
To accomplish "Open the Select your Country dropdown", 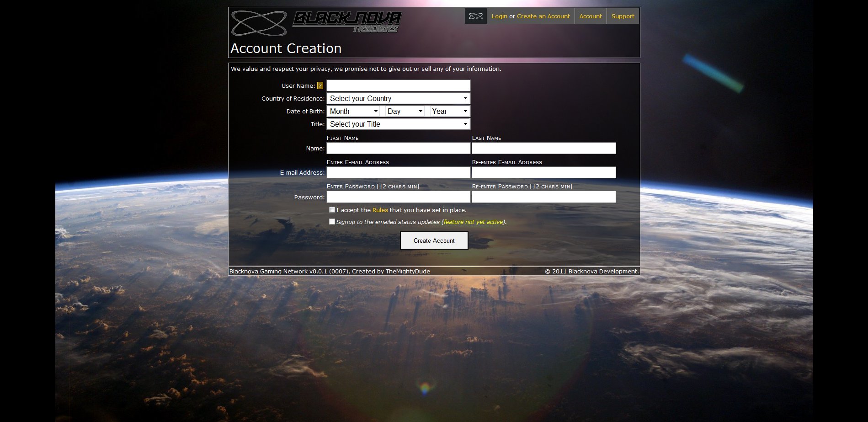I will click(399, 98).
